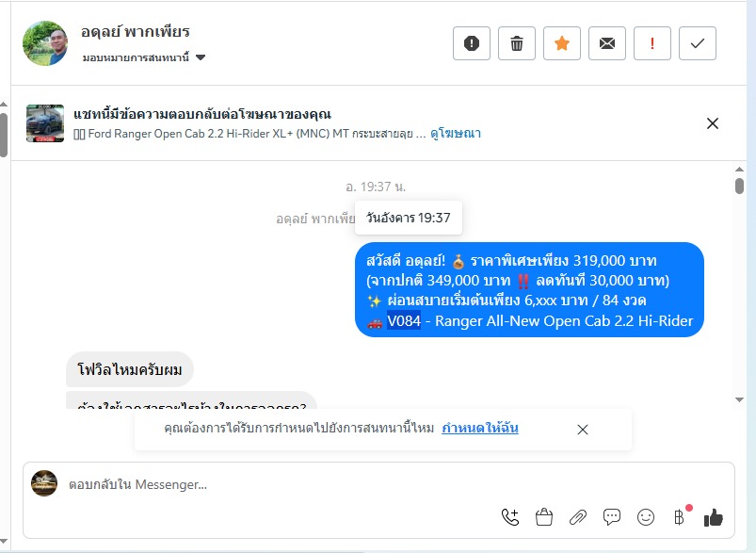The width and height of the screenshot is (756, 553).
Task: Open the baht payment request icon
Action: point(680,517)
